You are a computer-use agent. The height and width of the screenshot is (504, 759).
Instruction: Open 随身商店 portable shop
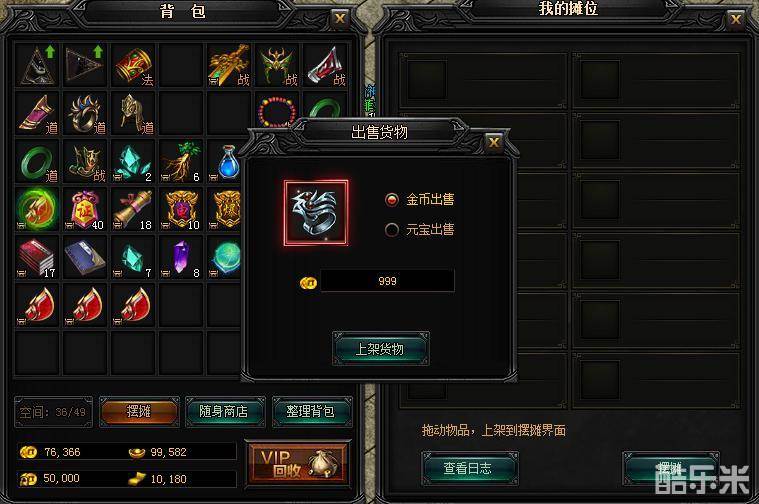pyautogui.click(x=225, y=412)
